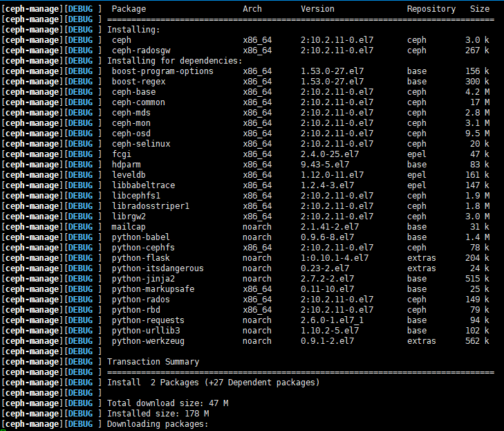The width and height of the screenshot is (504, 431).
Task: Click package name 'ceph-selinux'
Action: tap(141, 144)
